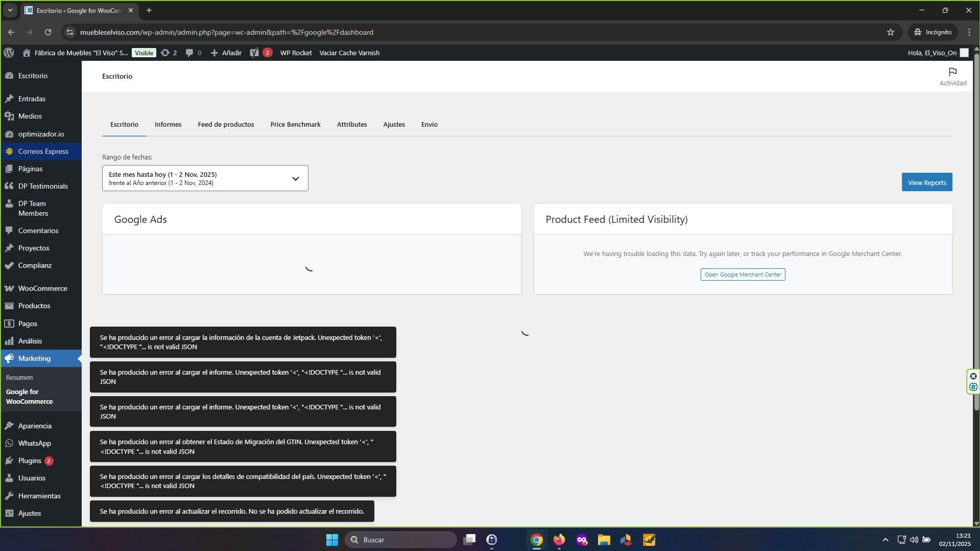
Task: Switch to the Price Benchmark tab
Action: (x=295, y=125)
